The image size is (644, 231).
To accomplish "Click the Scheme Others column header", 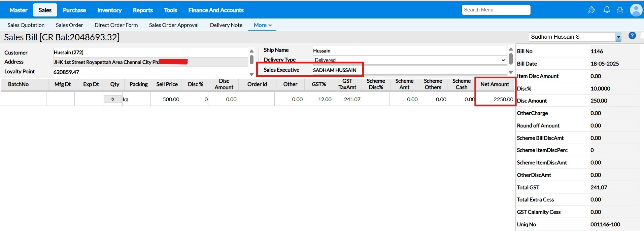I will tap(433, 84).
